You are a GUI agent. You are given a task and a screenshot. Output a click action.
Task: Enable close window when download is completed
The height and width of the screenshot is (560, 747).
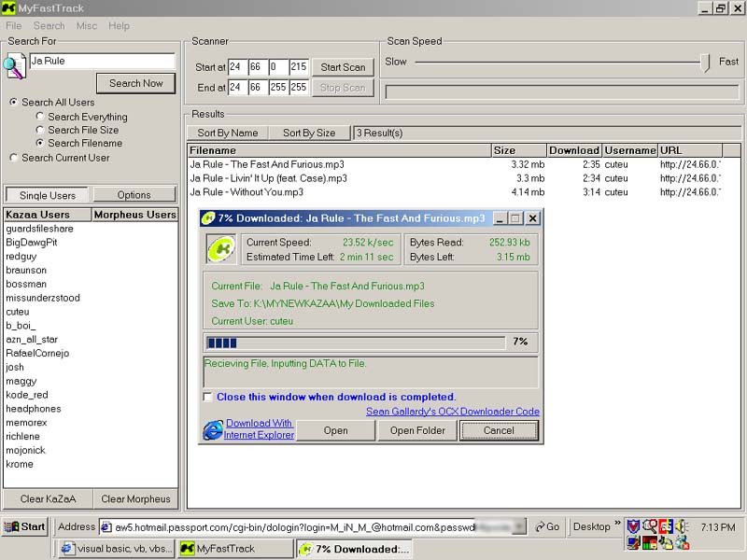click(x=207, y=397)
